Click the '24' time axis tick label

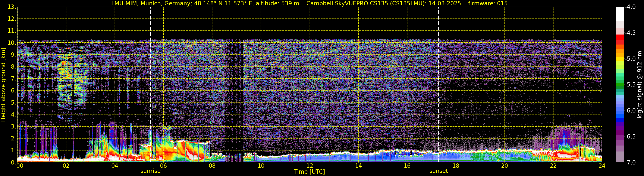click(602, 166)
